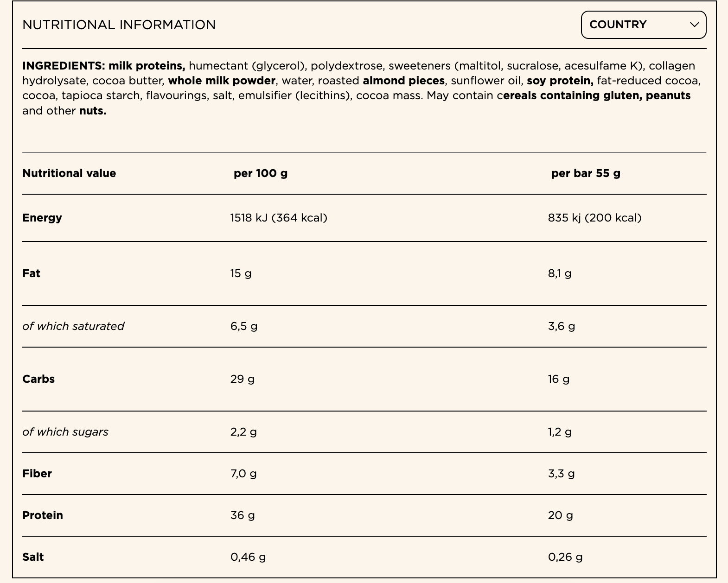Open the COUNTRY dropdown
Image resolution: width=728 pixels, height=583 pixels.
(x=644, y=25)
